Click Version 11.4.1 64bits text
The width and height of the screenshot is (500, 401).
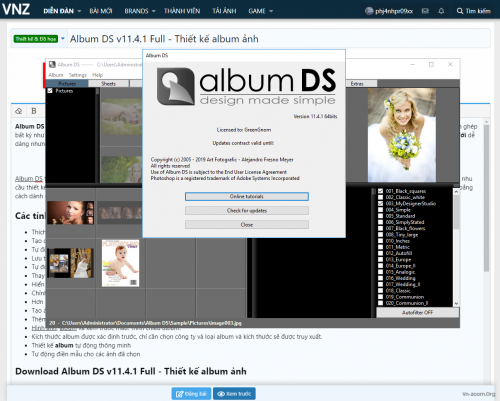tap(315, 116)
